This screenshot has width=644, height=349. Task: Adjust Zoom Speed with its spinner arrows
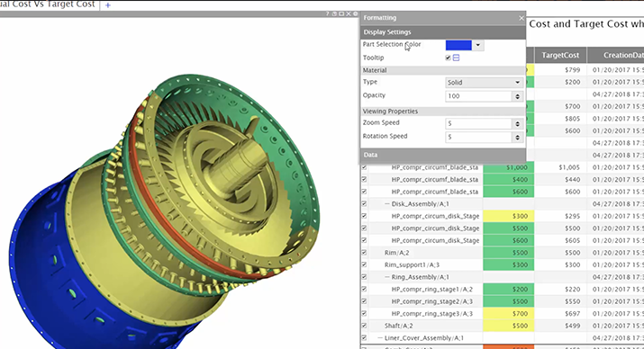point(518,123)
